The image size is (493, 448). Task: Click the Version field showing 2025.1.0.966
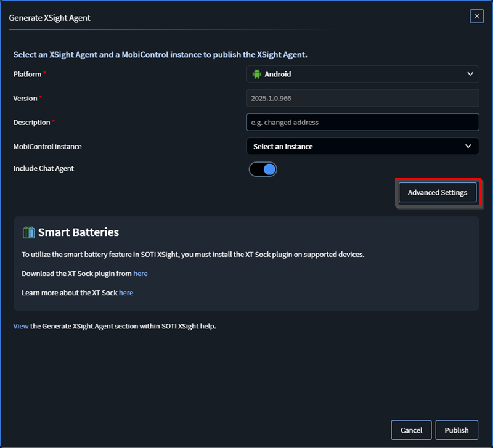(363, 98)
